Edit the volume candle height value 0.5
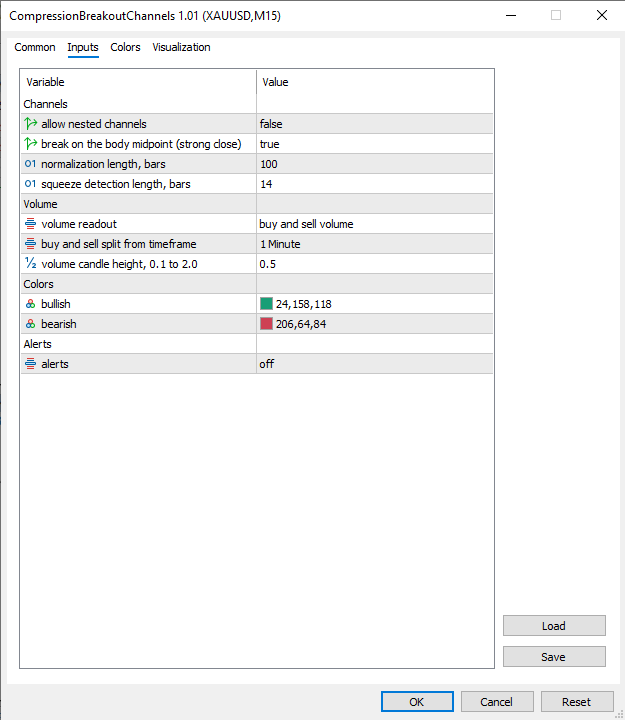 click(x=375, y=264)
